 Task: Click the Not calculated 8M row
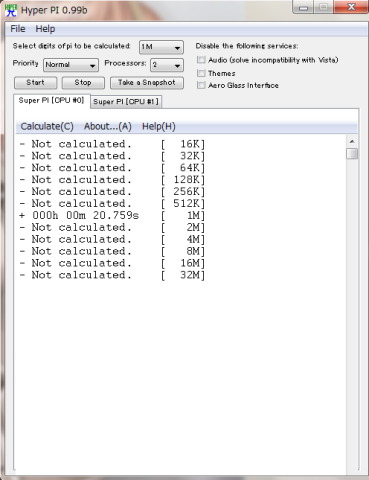point(112,251)
